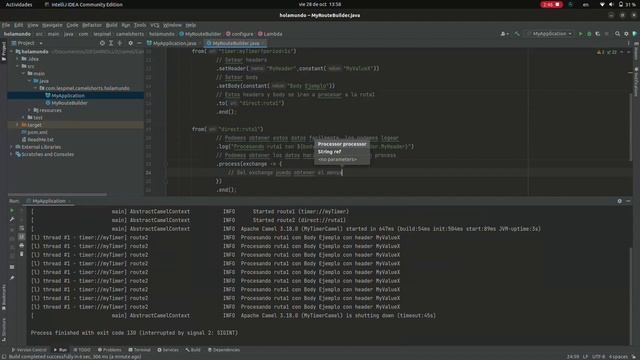Select MyRouteBuilder in project tree

pos(69,103)
